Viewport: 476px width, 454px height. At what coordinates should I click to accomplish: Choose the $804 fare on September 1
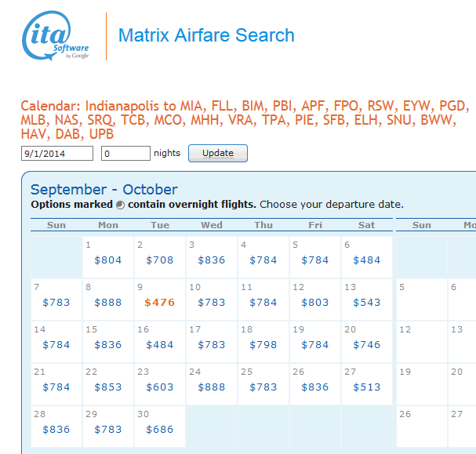(108, 260)
